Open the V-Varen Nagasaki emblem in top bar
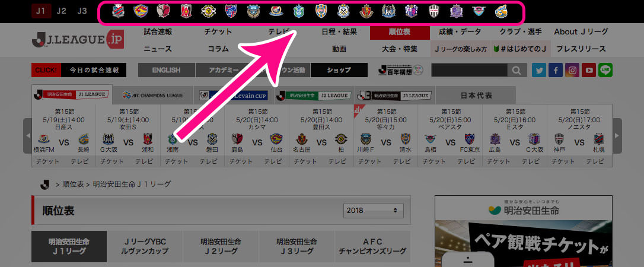The width and height of the screenshot is (644, 267). click(501, 11)
